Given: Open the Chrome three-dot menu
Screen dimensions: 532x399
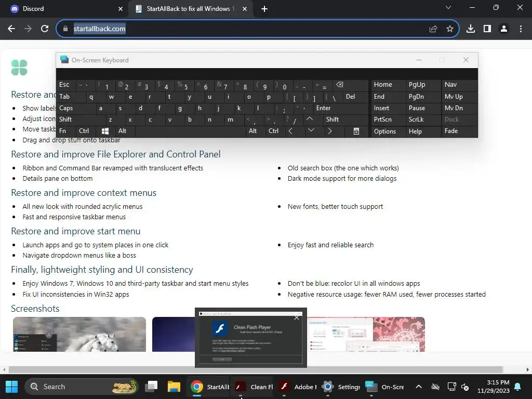Looking at the screenshot, I should (521, 29).
